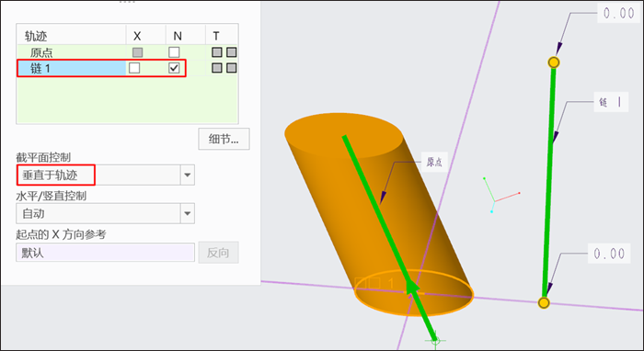Open the 水平/竖直控制 dropdown arrow

click(188, 214)
